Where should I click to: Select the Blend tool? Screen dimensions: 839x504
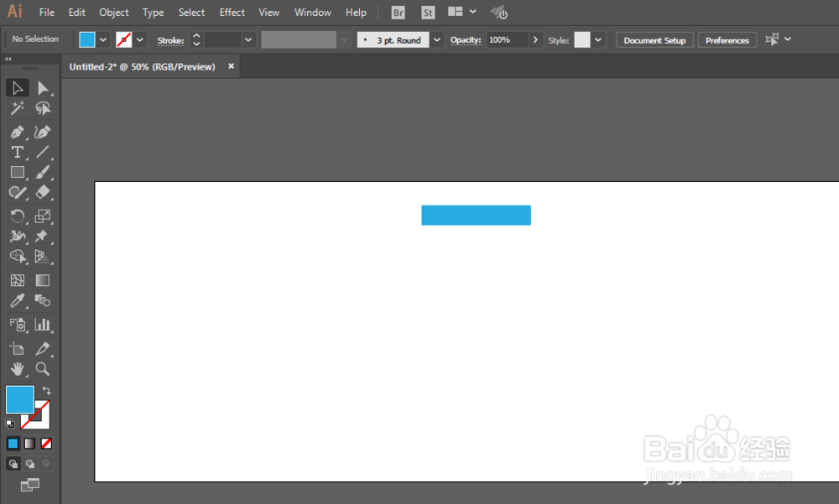click(x=43, y=301)
